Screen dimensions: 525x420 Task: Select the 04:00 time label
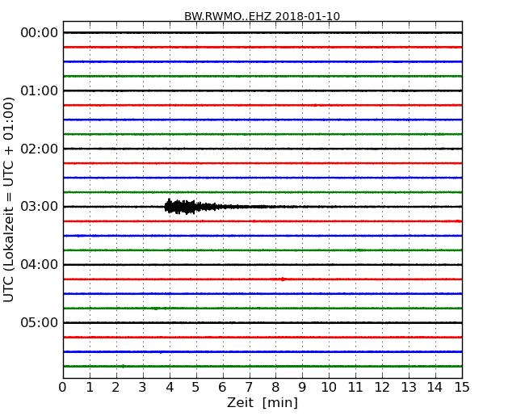coord(40,265)
